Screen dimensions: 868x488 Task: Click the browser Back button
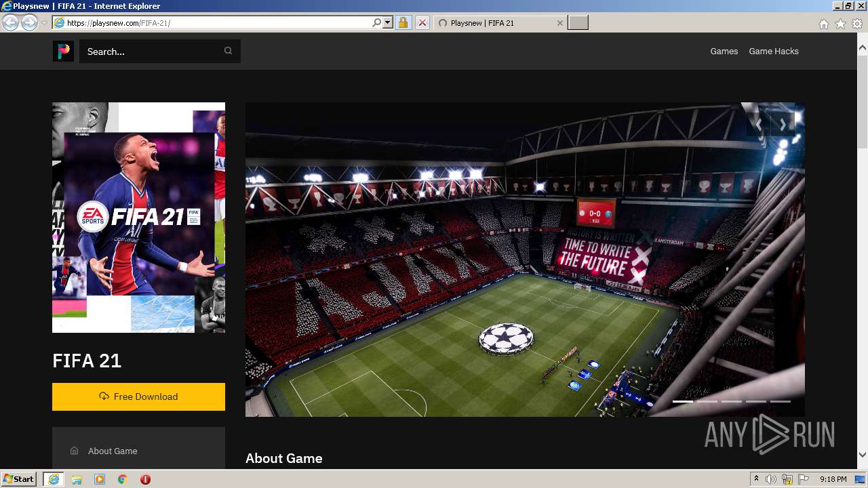(x=10, y=23)
